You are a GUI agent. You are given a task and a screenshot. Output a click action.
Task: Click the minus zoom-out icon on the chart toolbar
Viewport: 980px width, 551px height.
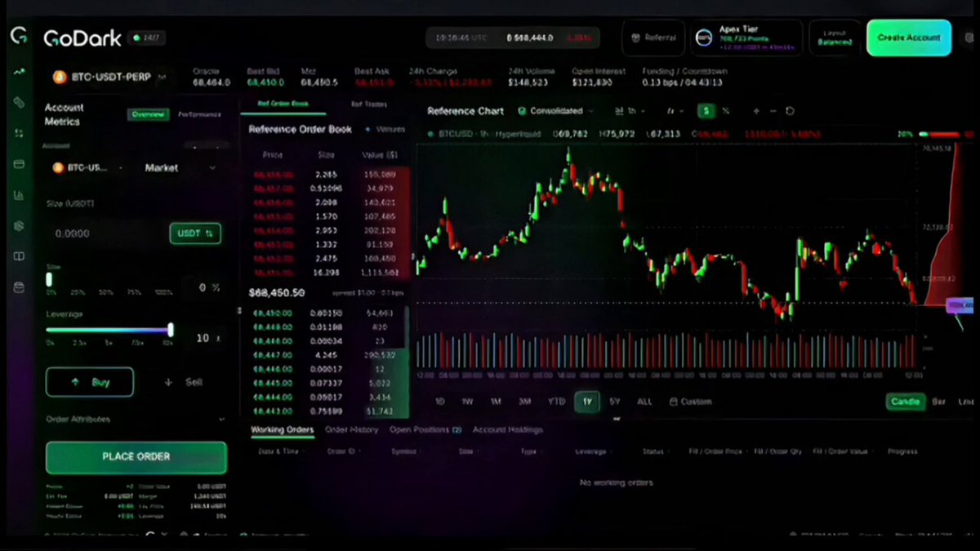(773, 111)
